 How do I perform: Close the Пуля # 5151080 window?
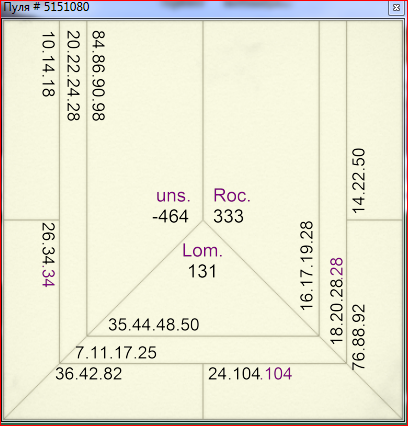click(396, 8)
